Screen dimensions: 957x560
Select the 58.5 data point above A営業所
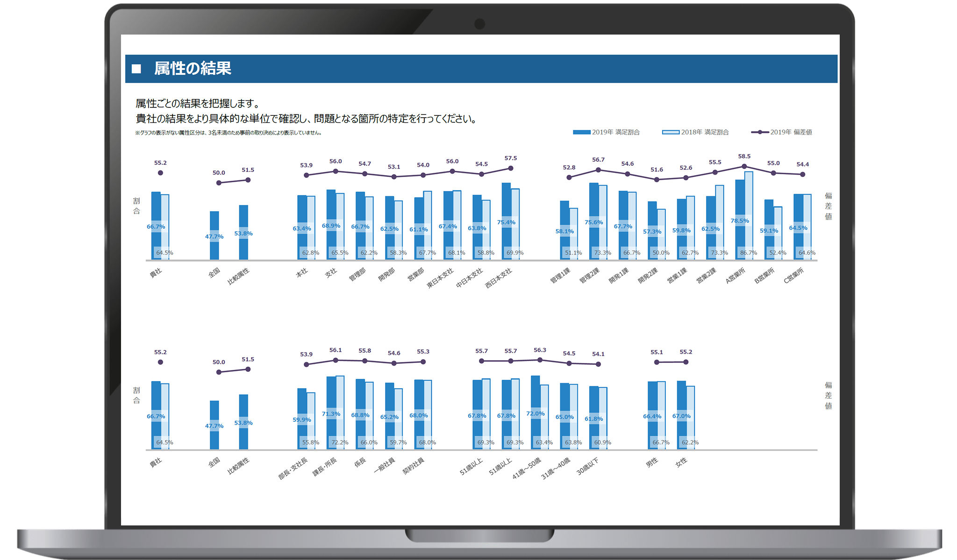[x=744, y=166]
